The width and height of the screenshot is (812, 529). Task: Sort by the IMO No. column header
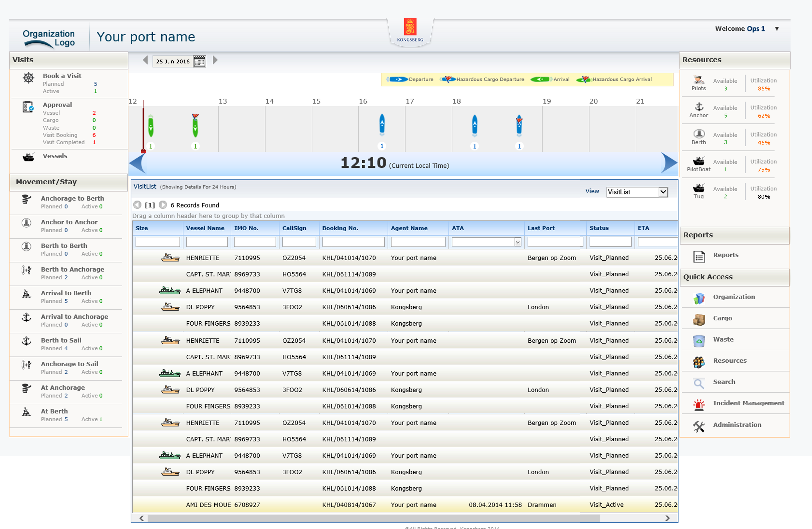pyautogui.click(x=246, y=228)
